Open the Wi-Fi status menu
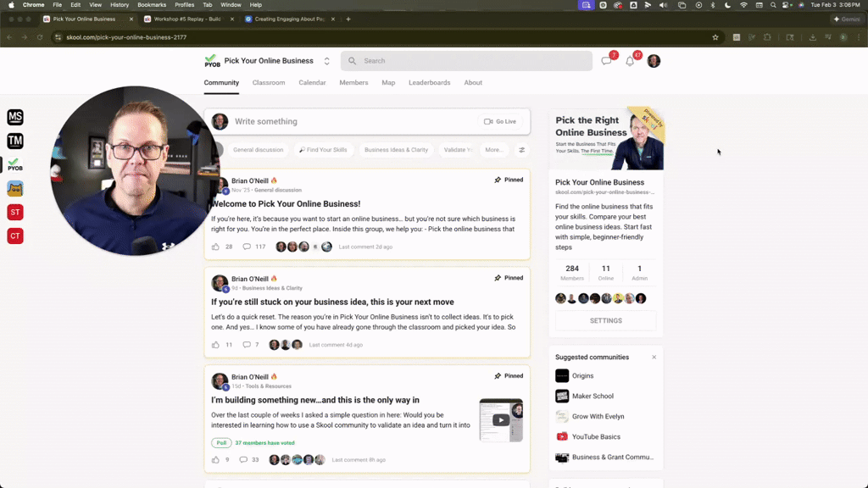The height and width of the screenshot is (488, 868). point(743,5)
